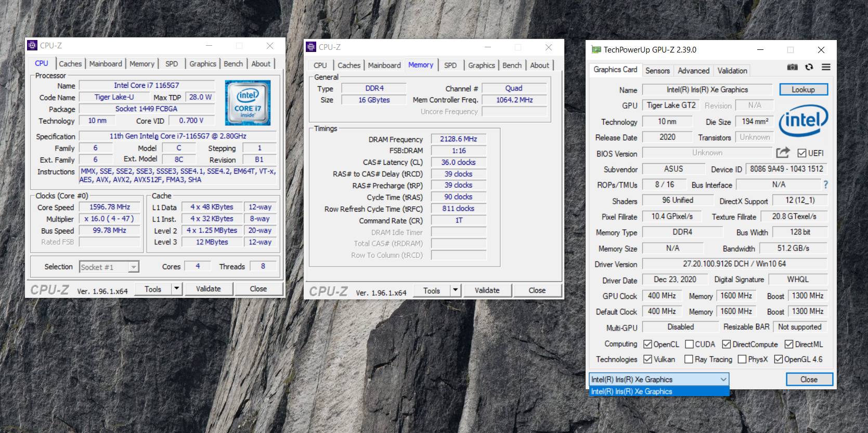The image size is (868, 433).
Task: Toggle the Ray Tracing checkbox
Action: [x=689, y=359]
